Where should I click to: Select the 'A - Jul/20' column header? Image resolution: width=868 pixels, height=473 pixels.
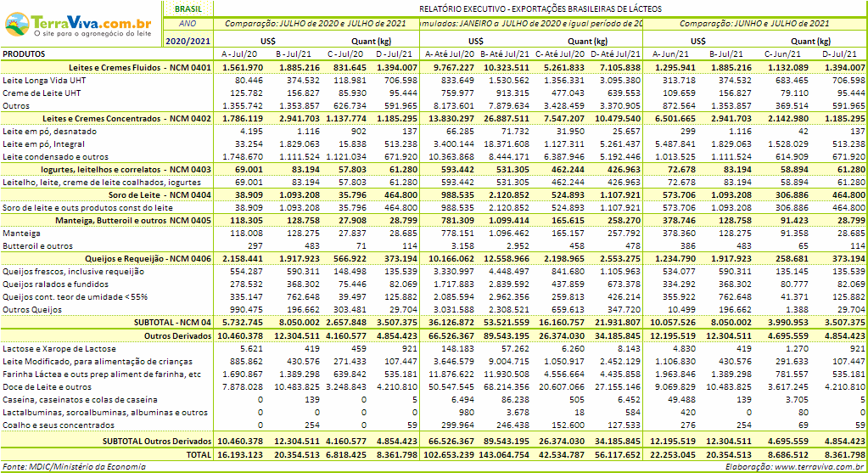click(x=239, y=54)
